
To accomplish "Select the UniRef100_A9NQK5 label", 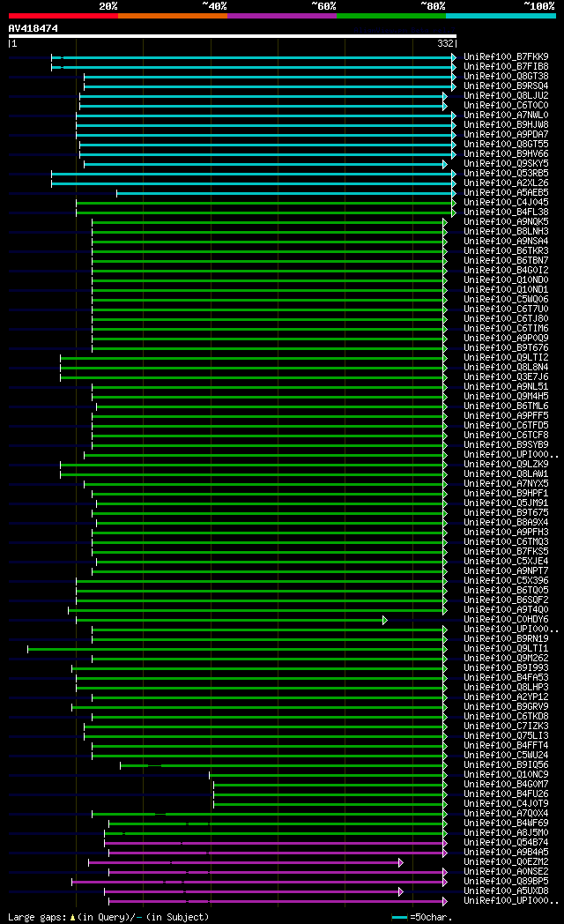I will point(506,222).
